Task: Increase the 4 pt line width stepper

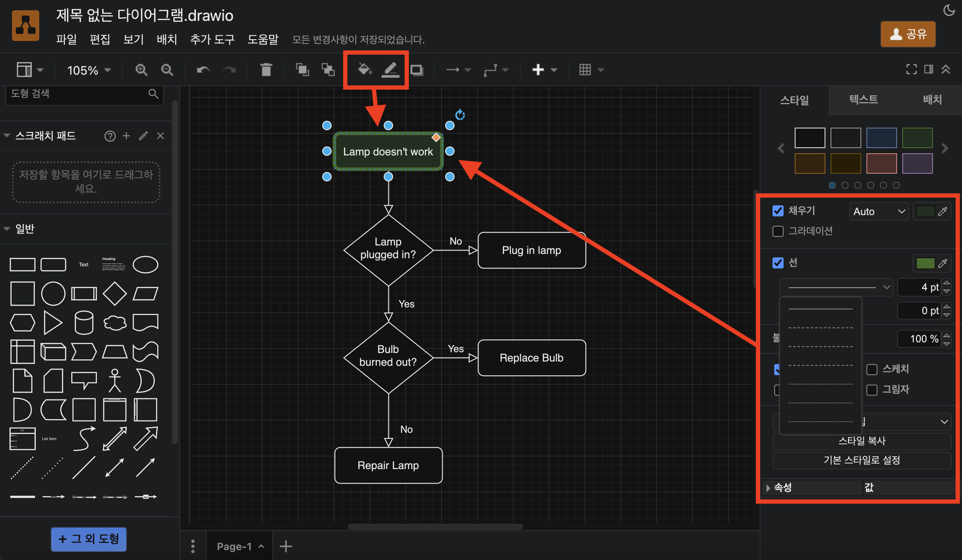Action: coord(947,283)
